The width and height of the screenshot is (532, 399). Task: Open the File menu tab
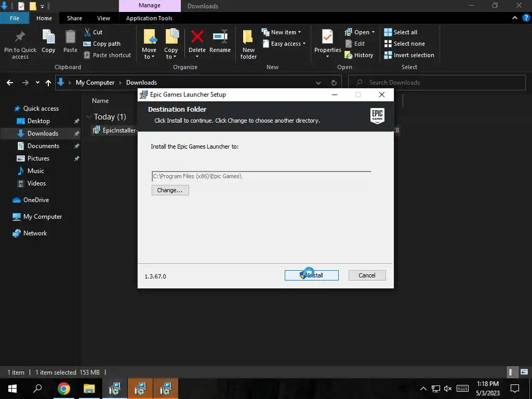point(15,18)
